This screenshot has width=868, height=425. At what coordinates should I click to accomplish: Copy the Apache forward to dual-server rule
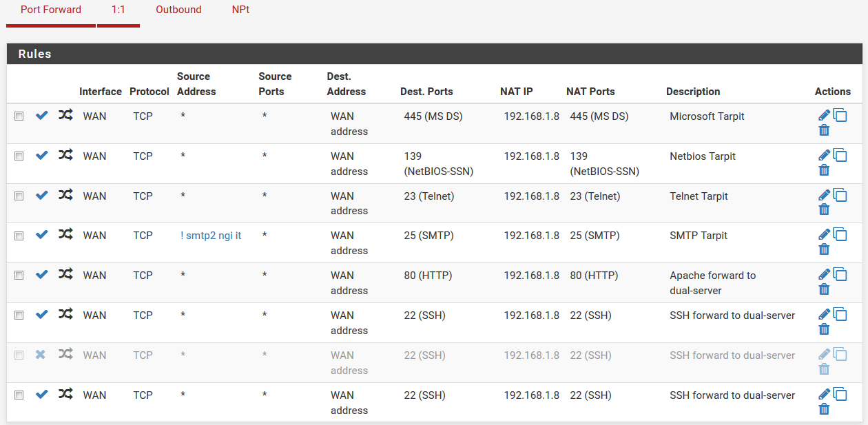pos(840,274)
